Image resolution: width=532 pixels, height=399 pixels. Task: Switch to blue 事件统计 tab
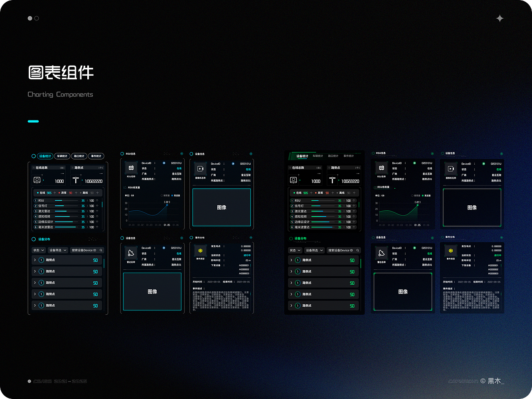point(96,156)
